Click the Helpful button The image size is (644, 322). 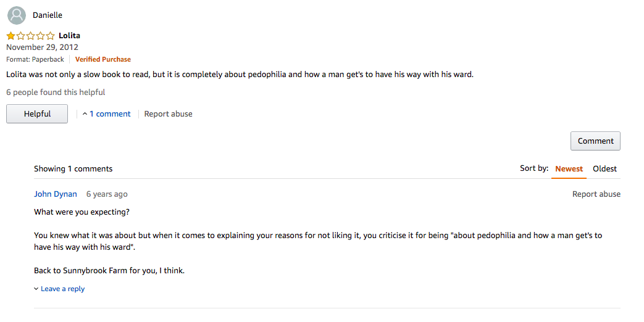click(37, 114)
